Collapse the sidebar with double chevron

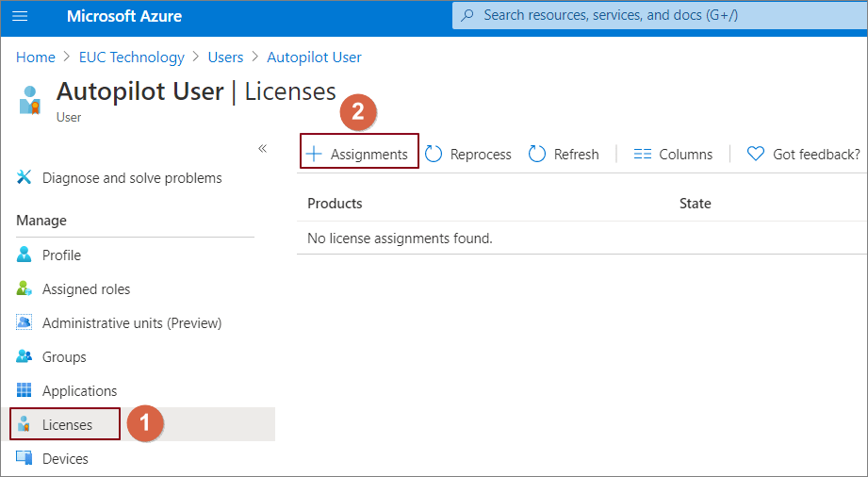pyautogui.click(x=262, y=149)
